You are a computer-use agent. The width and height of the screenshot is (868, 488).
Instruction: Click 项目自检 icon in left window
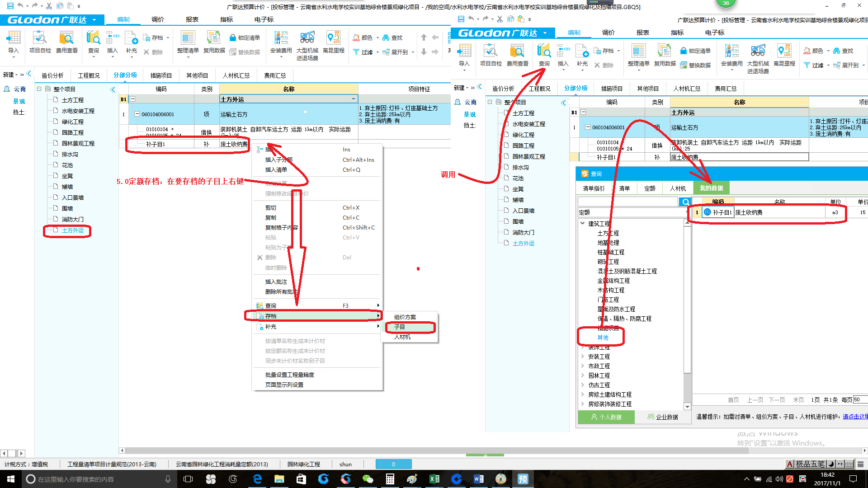click(x=40, y=43)
